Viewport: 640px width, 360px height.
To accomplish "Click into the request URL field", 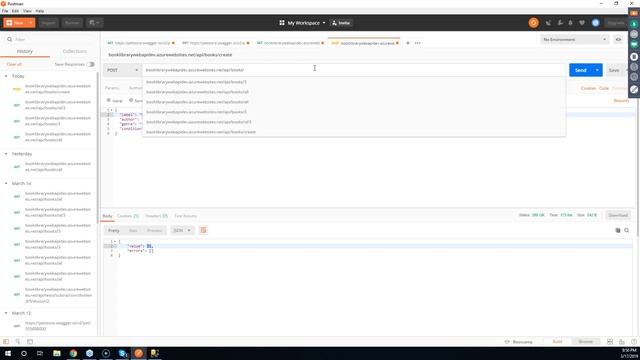I will tap(353, 70).
